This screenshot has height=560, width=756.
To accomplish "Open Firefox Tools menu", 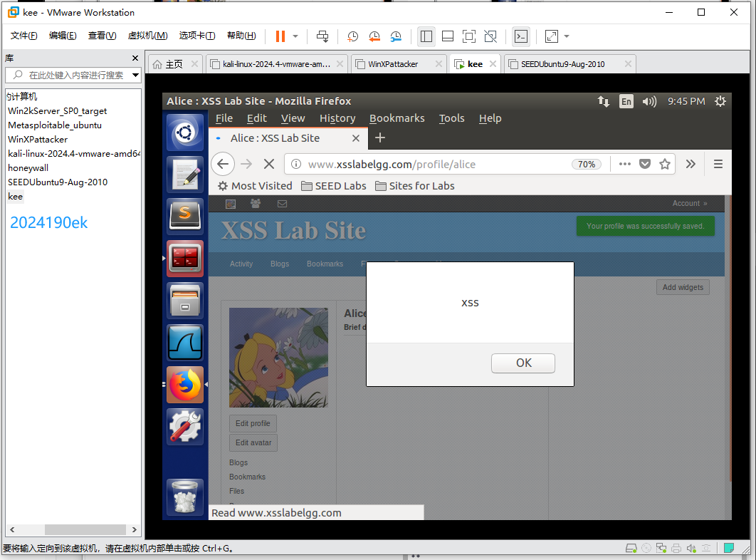I will pos(452,118).
